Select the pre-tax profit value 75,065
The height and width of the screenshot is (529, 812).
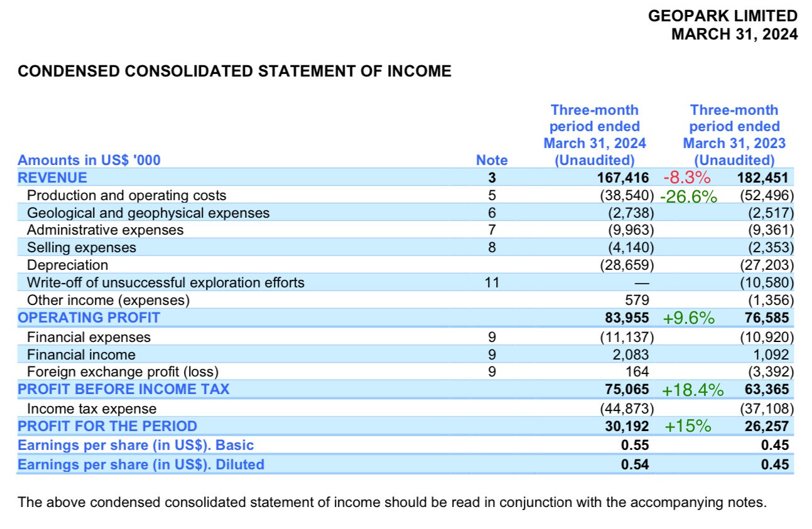point(627,389)
